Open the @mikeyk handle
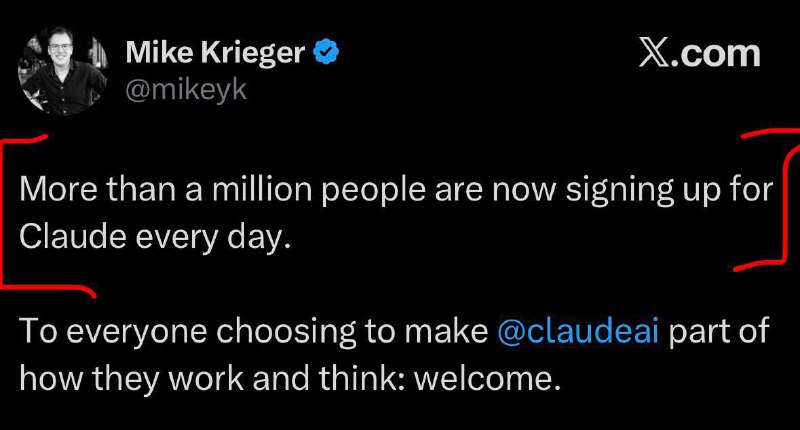800x430 pixels. coord(186,90)
